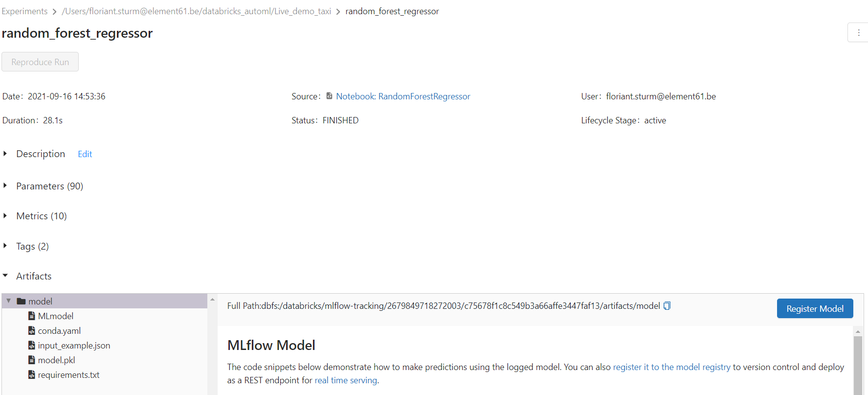The height and width of the screenshot is (395, 868).
Task: Expand the Parameters (90) section
Action: [5, 186]
